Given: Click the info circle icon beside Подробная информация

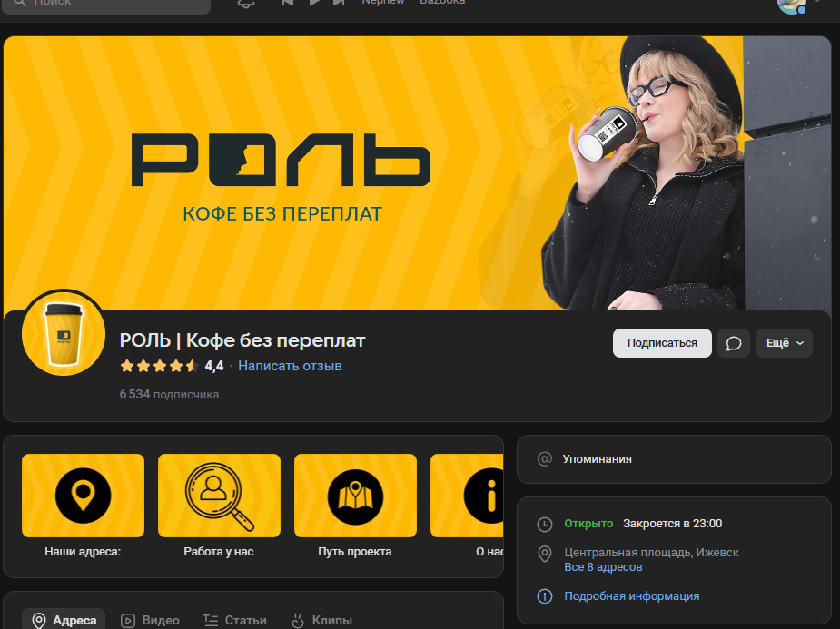Looking at the screenshot, I should 545,596.
